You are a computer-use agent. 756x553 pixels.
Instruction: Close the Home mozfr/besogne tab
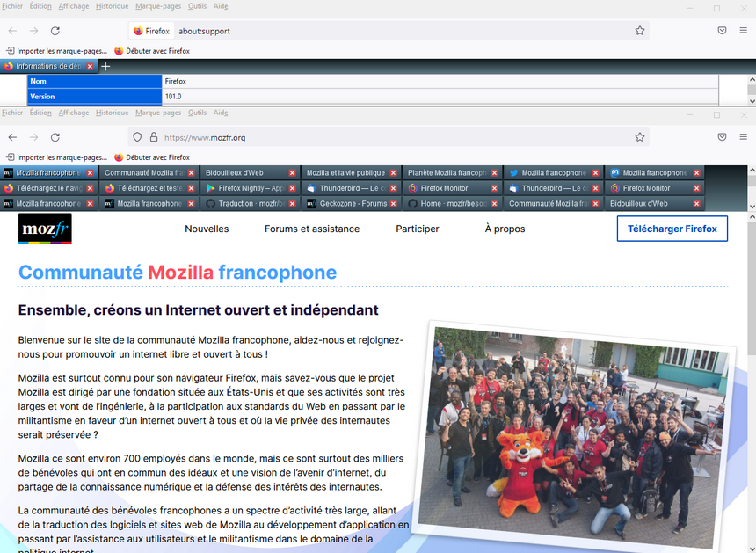[x=494, y=204]
